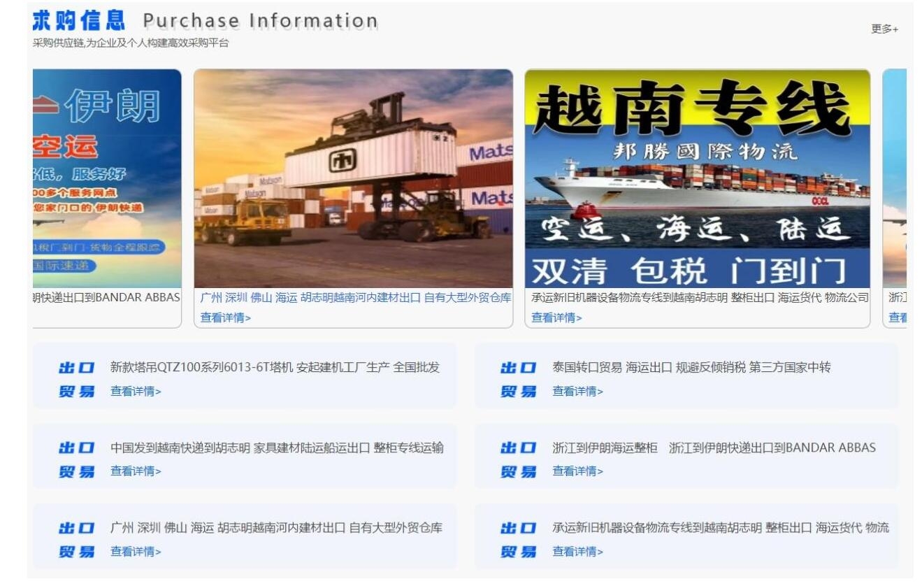The width and height of the screenshot is (922, 588).
Task: Open the 伊朗空运 banner image
Action: (107, 178)
